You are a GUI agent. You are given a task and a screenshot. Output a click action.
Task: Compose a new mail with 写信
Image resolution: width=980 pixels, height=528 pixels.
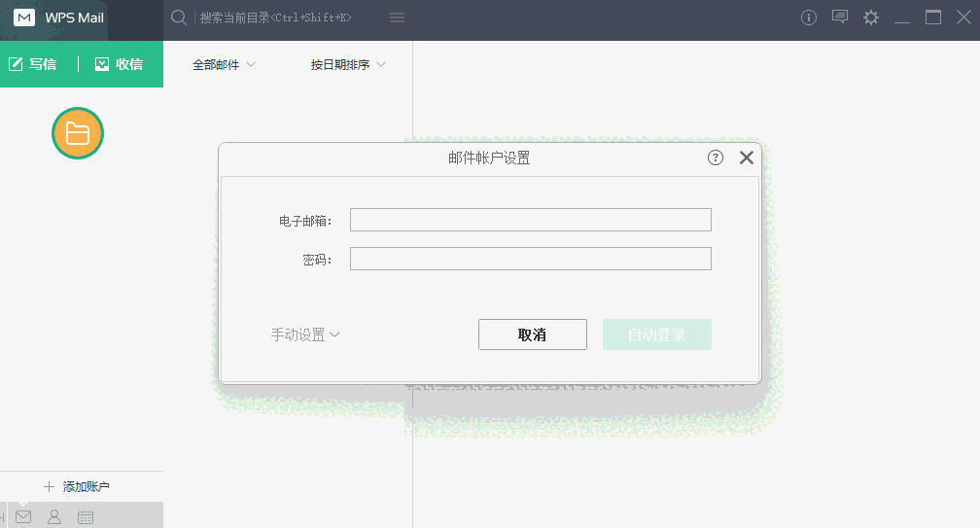pos(32,64)
